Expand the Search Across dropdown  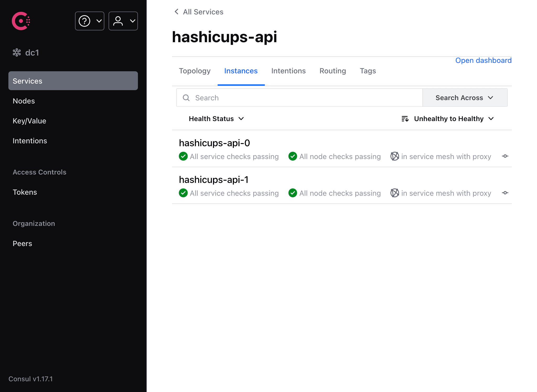pyautogui.click(x=464, y=97)
